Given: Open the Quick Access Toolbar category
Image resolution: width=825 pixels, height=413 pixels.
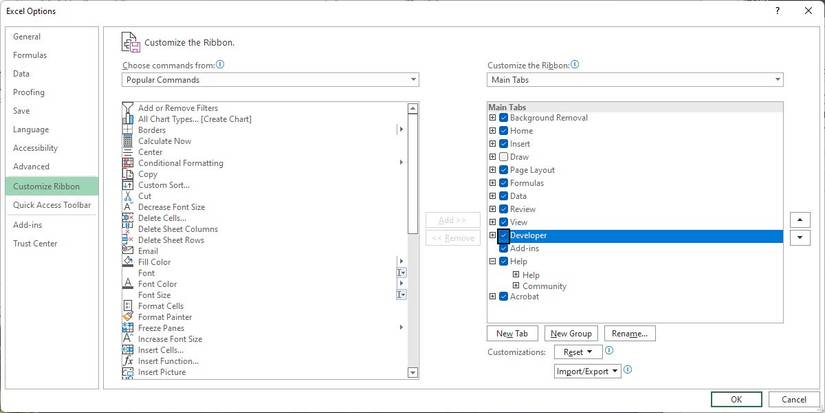Looking at the screenshot, I should pos(52,205).
